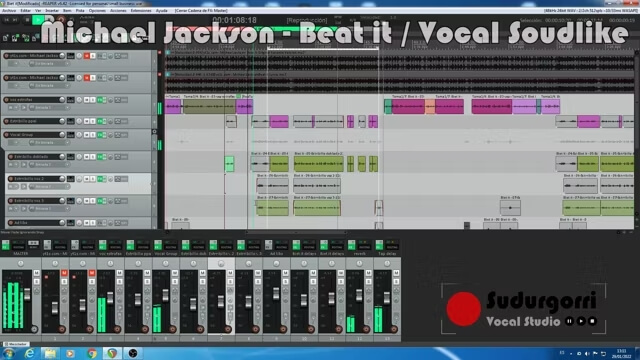Solo the 'Vocal Group' strip in mixer
Screen dimensions: 640x360
[x=175, y=282]
